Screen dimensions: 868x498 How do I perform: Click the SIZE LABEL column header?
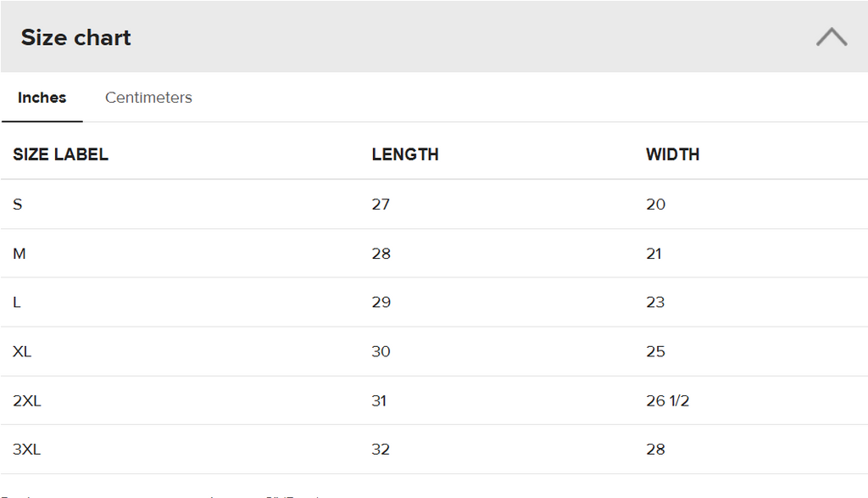click(x=60, y=154)
